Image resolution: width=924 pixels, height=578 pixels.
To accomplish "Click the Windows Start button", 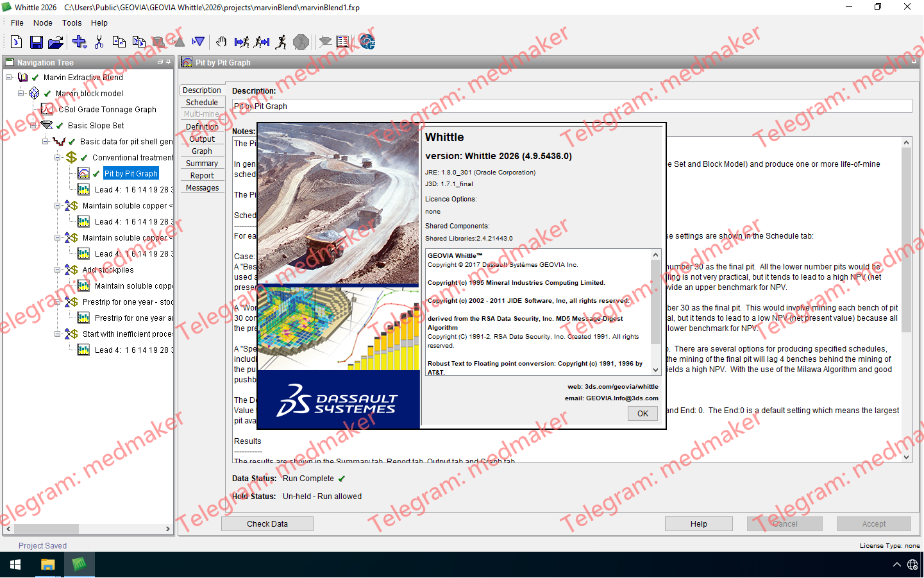I will tap(15, 565).
